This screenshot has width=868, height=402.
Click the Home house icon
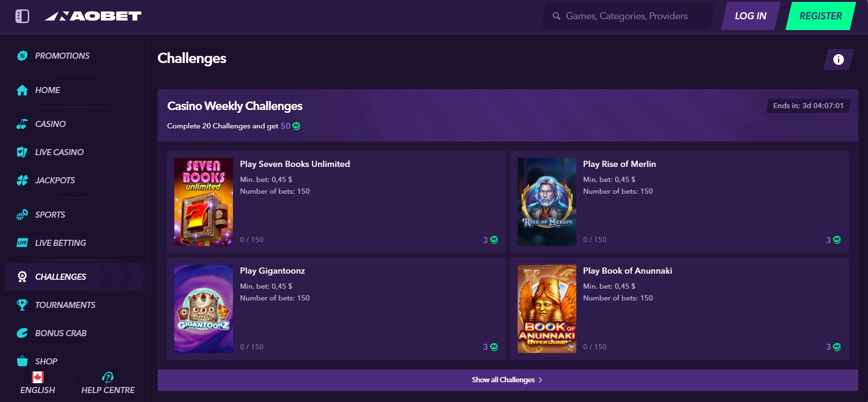coord(22,90)
